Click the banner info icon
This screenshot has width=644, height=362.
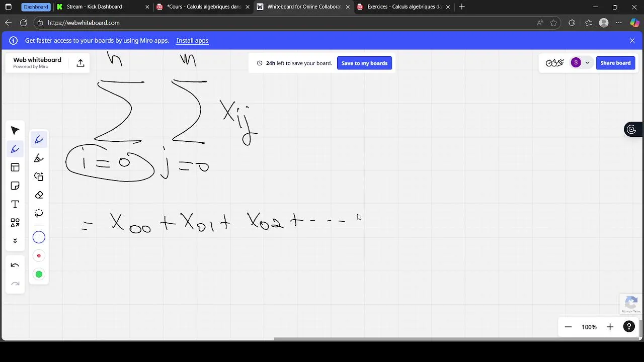(x=14, y=41)
